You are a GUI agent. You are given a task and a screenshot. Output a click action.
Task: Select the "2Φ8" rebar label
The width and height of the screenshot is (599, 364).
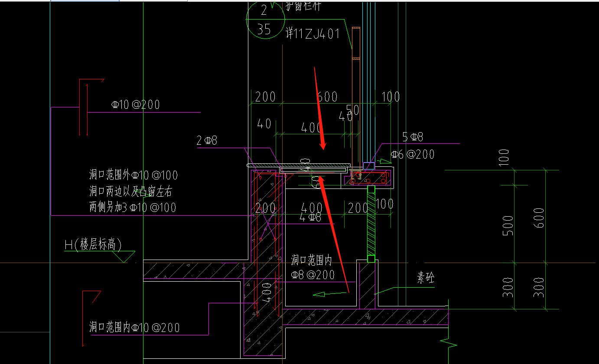(207, 140)
